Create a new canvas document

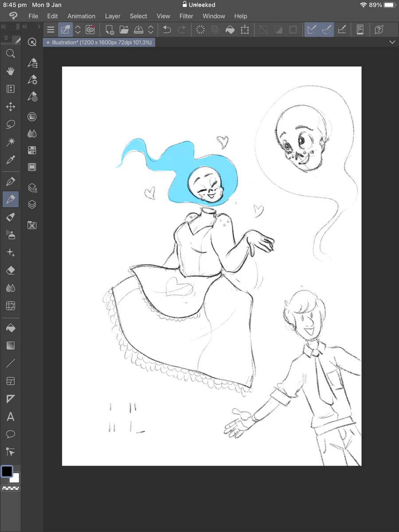pos(110,30)
